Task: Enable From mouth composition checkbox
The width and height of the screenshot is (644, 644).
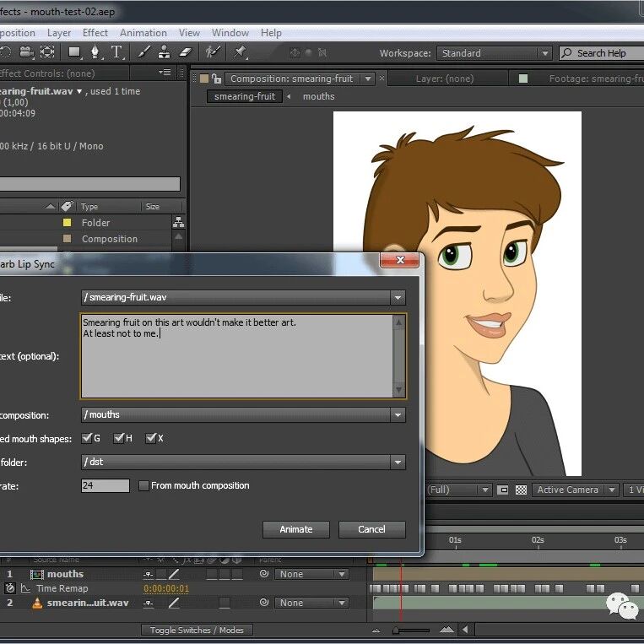Action: point(143,485)
